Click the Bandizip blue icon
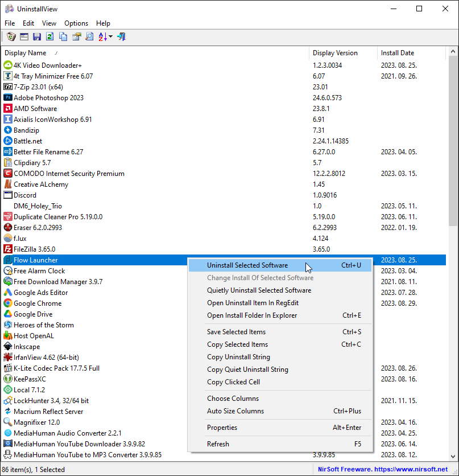Image resolution: width=459 pixels, height=476 pixels. (8, 130)
